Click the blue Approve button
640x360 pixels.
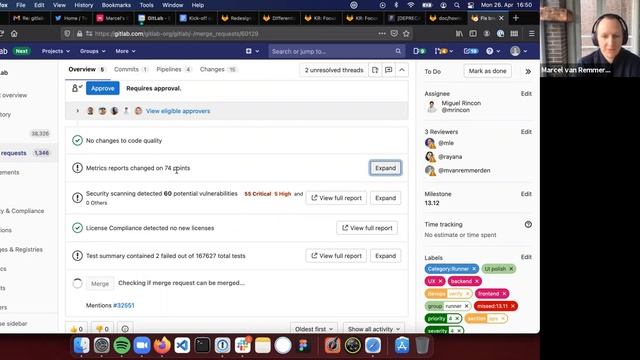(102, 88)
